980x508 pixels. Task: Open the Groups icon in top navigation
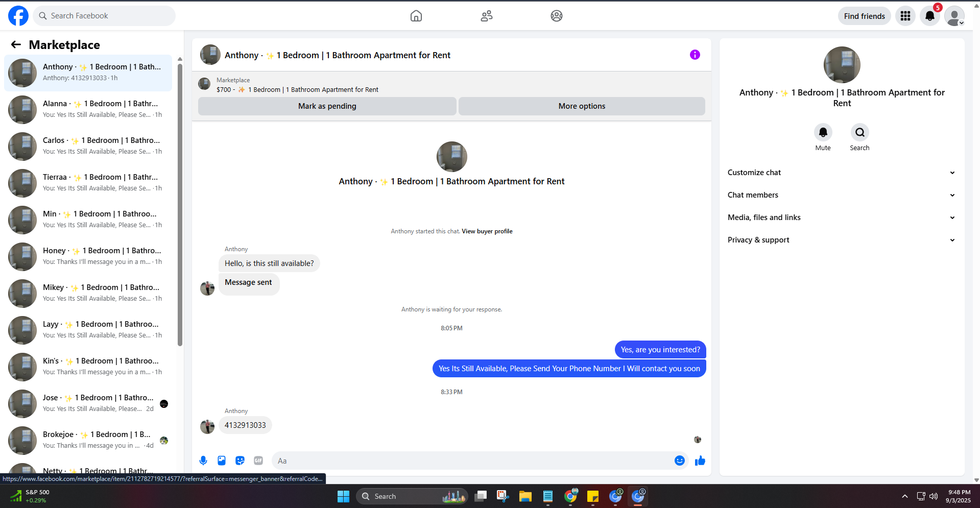tap(557, 16)
